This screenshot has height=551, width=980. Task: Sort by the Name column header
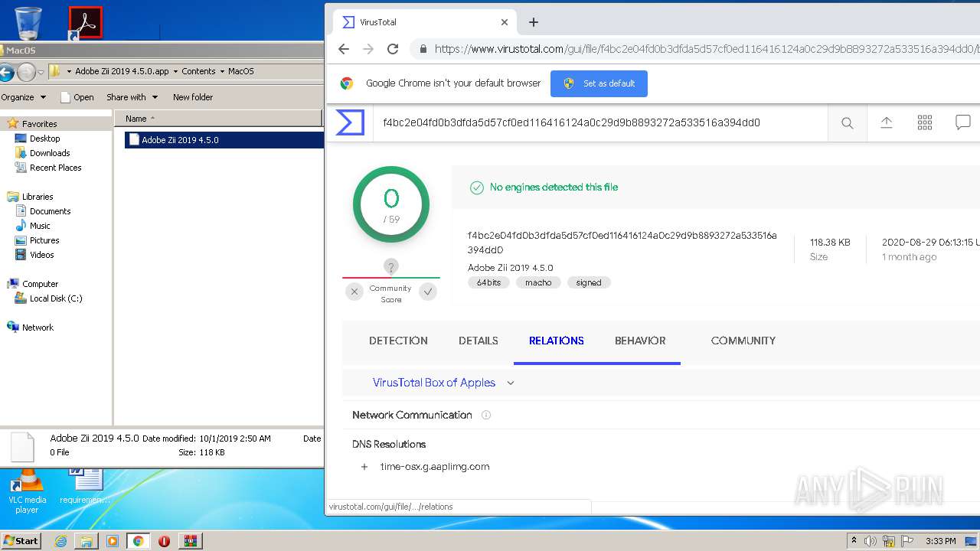(218, 119)
